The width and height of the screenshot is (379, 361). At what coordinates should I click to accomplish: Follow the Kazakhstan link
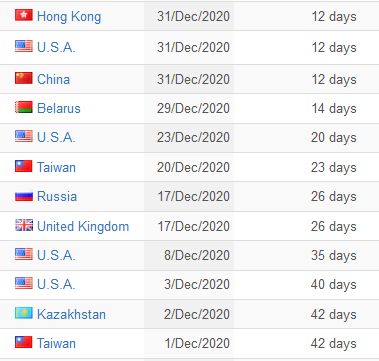(71, 314)
